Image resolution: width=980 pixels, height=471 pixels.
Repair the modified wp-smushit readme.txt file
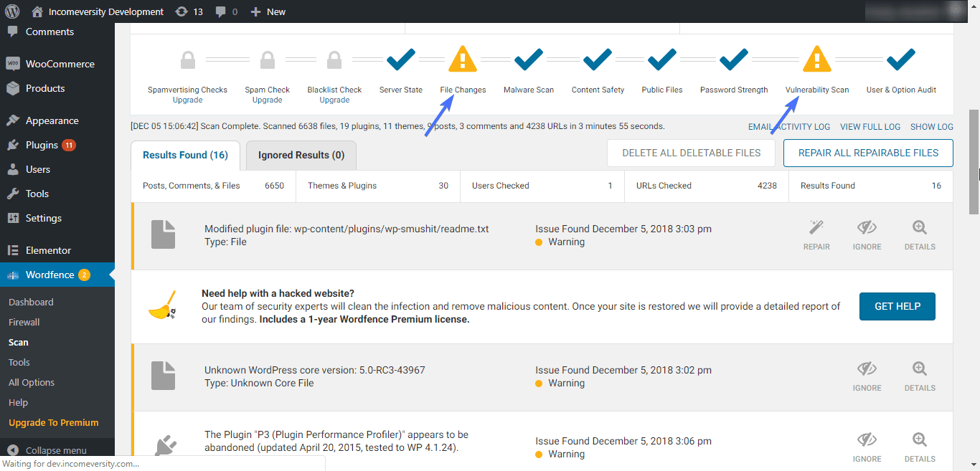pos(816,235)
